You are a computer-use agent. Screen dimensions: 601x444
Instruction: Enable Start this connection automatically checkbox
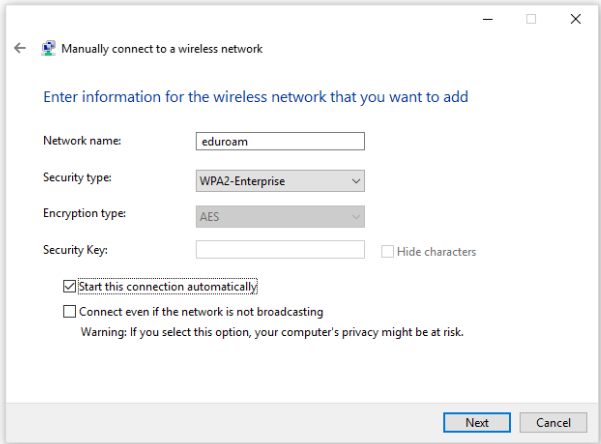[69, 287]
